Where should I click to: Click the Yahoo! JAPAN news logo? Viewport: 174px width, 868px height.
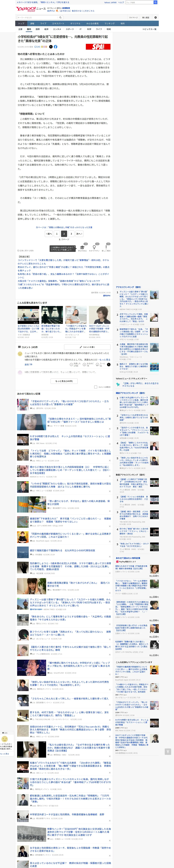[x=31, y=9]
